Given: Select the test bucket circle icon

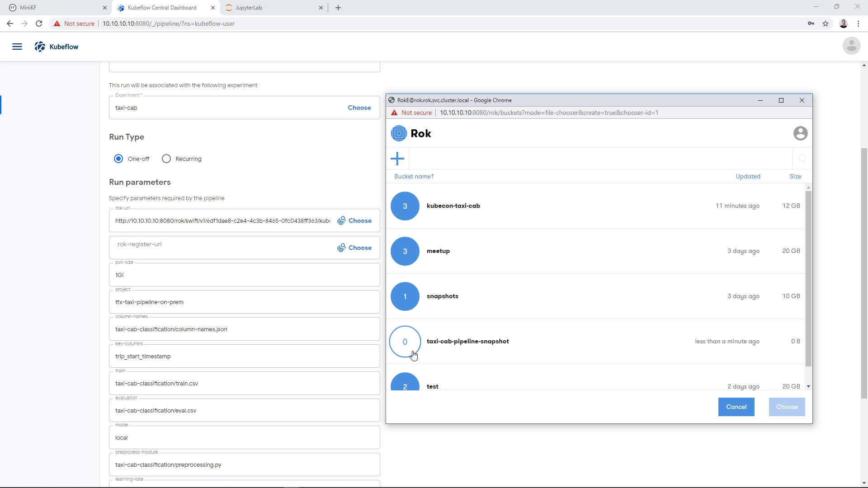Looking at the screenshot, I should tap(405, 382).
